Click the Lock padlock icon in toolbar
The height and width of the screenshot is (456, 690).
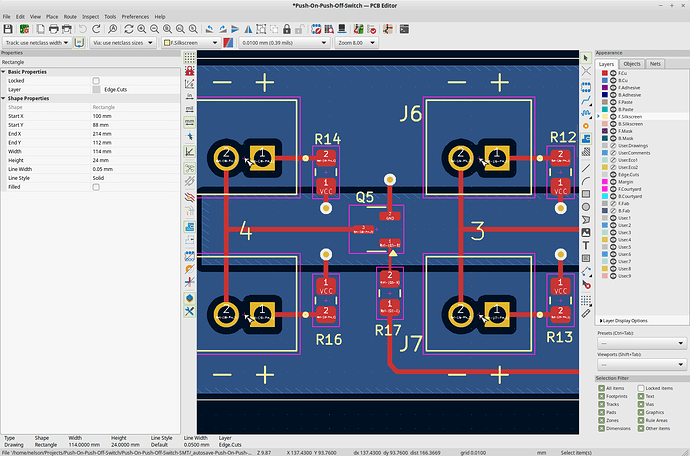pyautogui.click(x=287, y=29)
